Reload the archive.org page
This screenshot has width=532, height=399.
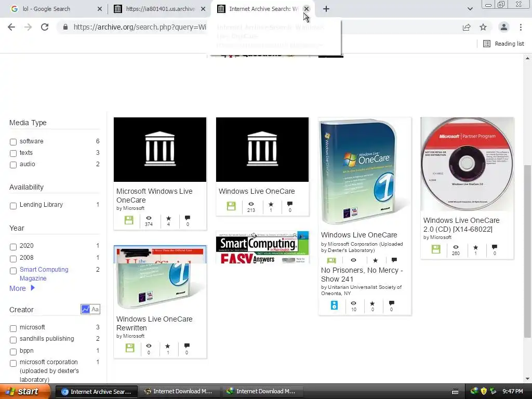[45, 27]
